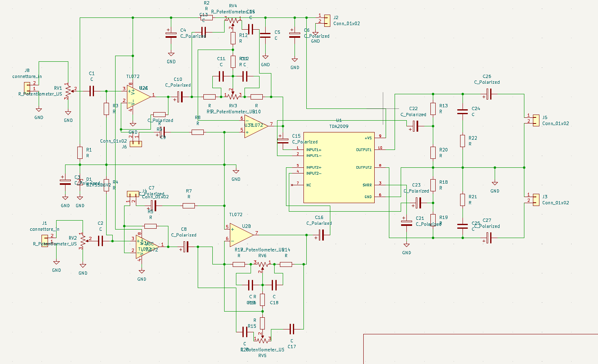The height and width of the screenshot is (364, 598).
Task: Click the '+VS' pin label on U1
Action: 368,138
